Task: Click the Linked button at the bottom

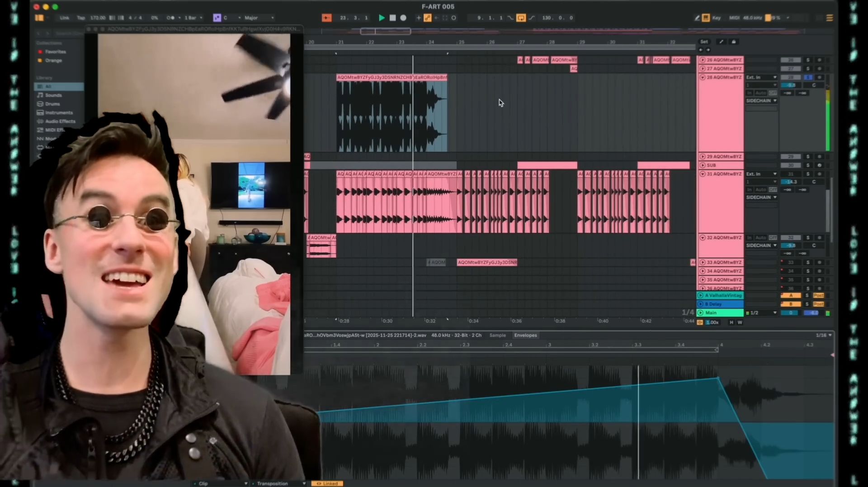Action: coord(327,483)
